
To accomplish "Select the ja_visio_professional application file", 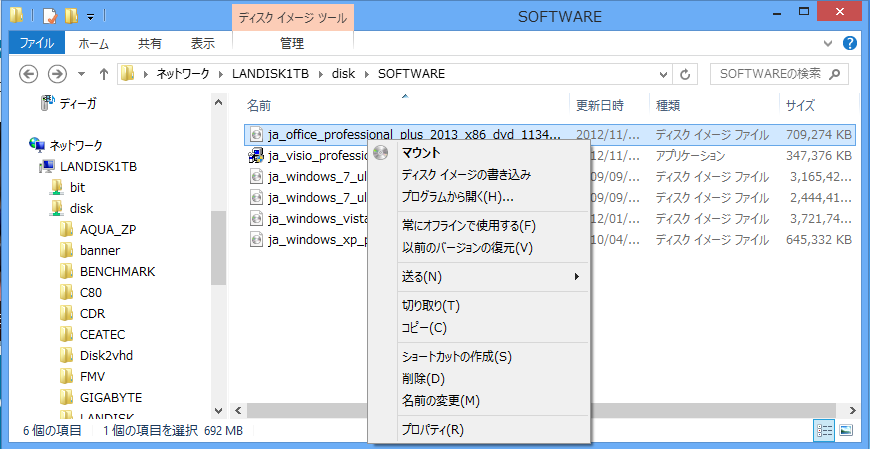I will tap(310, 156).
